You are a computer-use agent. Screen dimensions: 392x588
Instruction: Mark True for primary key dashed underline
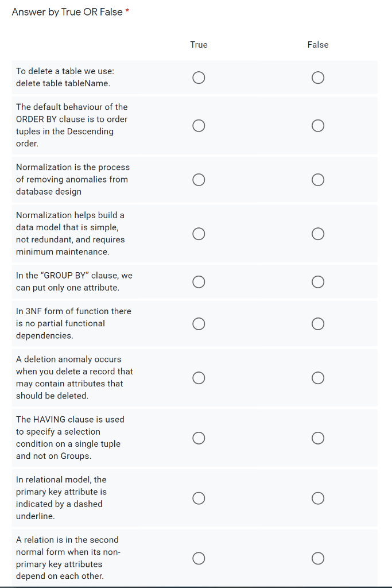[x=199, y=498]
